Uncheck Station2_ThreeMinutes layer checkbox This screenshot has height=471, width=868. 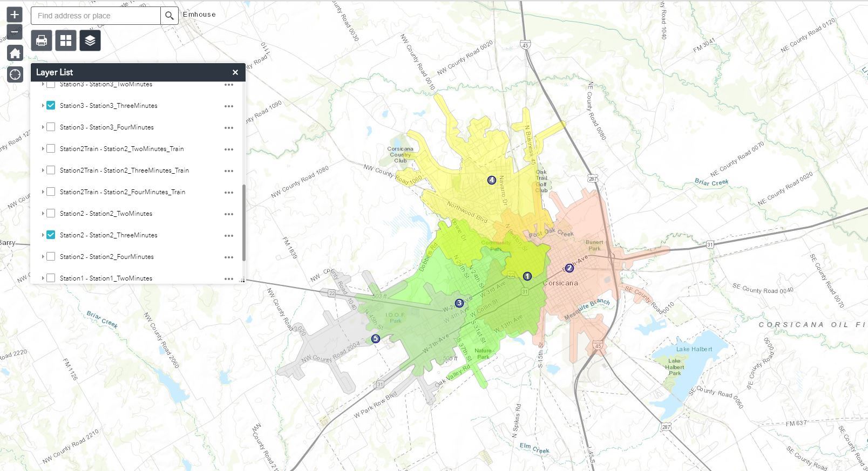[51, 235]
